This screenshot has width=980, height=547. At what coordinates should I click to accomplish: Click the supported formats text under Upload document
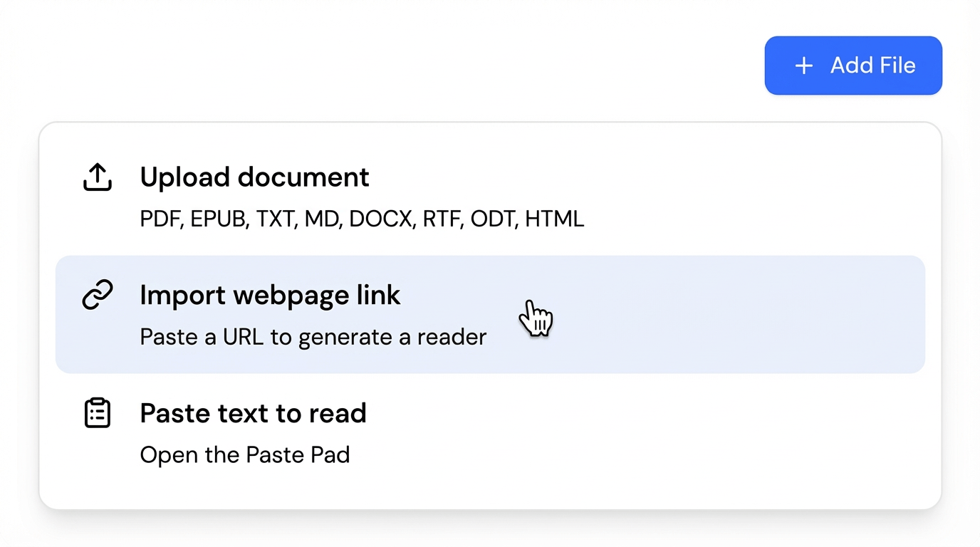pos(362,219)
